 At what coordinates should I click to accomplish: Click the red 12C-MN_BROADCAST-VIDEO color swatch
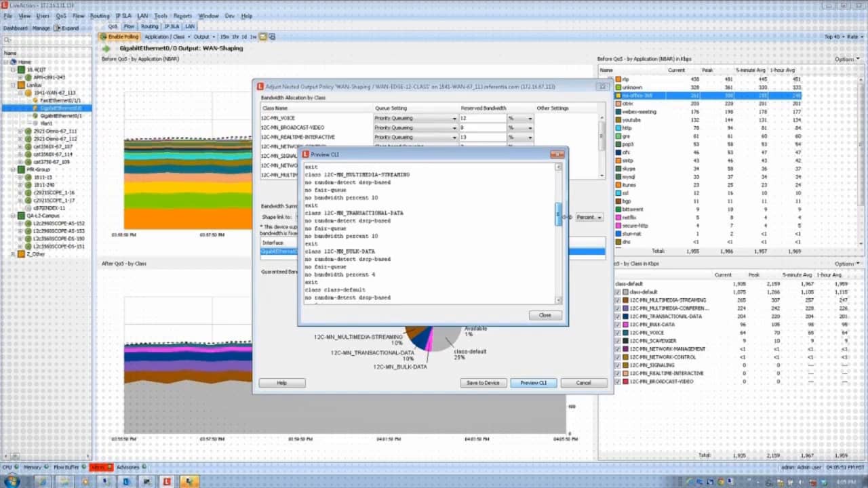(x=626, y=382)
